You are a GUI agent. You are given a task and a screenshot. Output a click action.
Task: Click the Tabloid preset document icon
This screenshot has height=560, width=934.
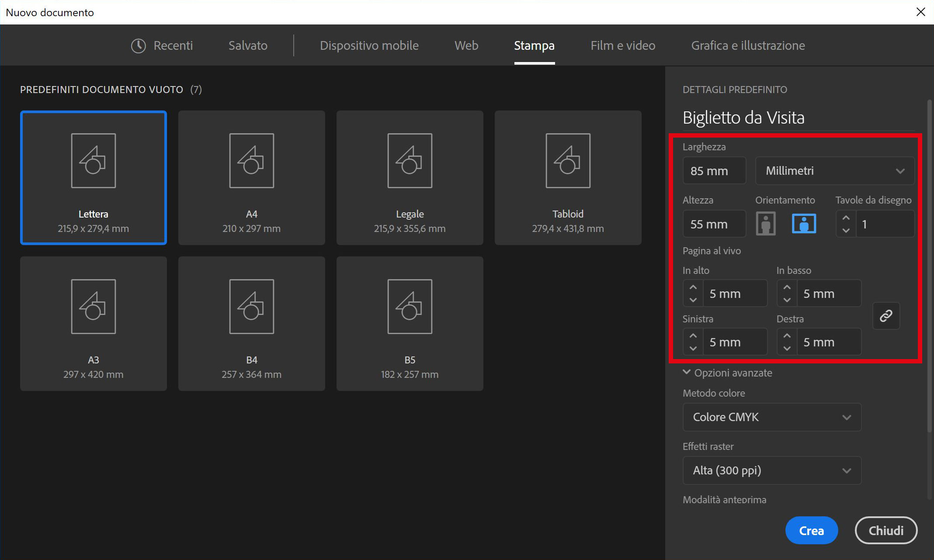[568, 161]
